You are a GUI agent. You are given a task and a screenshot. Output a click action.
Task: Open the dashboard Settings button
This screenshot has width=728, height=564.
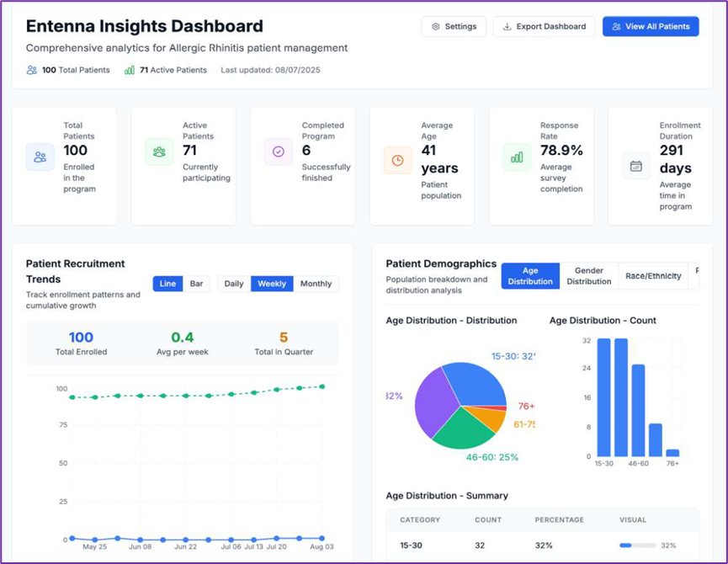454,26
